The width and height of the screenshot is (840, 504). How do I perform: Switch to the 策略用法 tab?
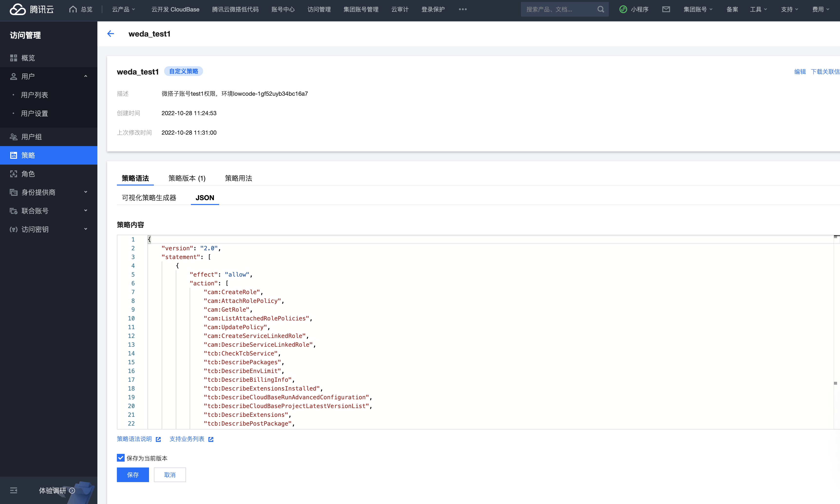coord(238,178)
